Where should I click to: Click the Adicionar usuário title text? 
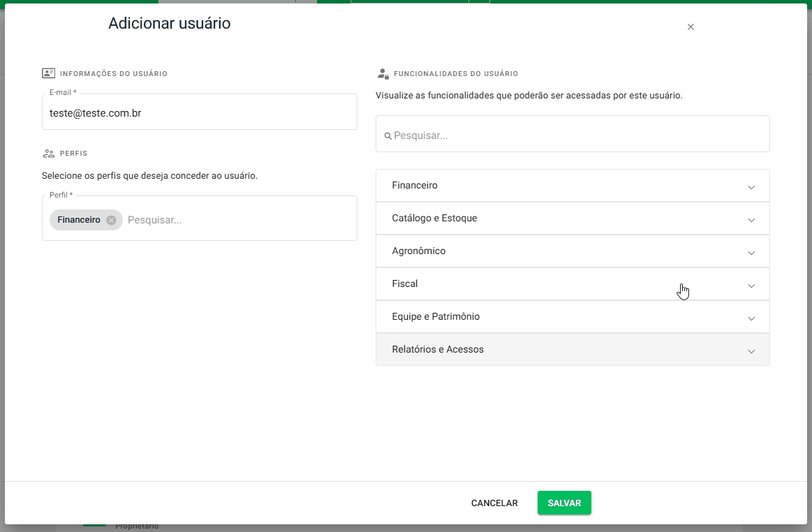click(x=169, y=24)
